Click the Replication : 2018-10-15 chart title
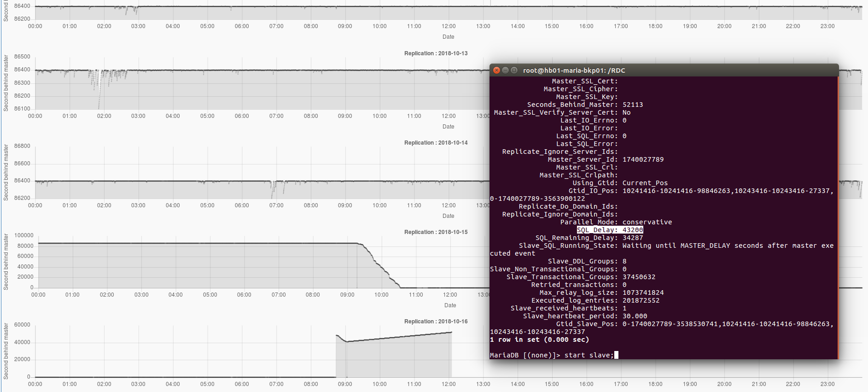 click(x=436, y=232)
